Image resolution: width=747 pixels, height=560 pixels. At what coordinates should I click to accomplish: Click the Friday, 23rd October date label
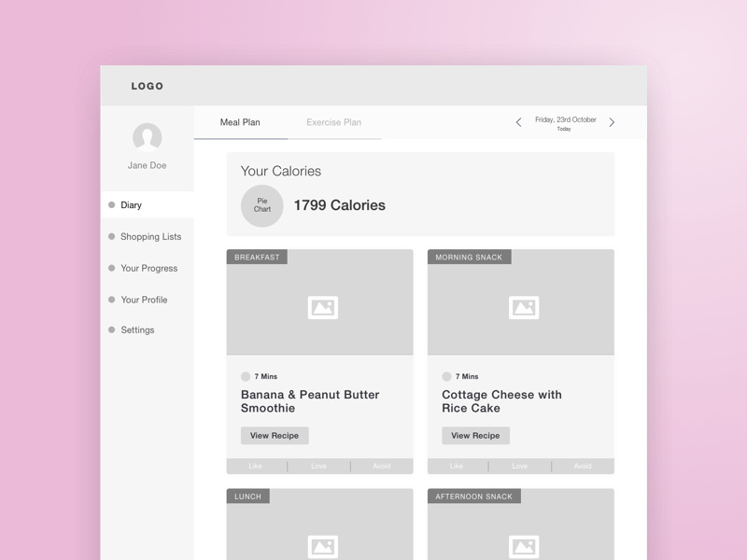click(566, 119)
